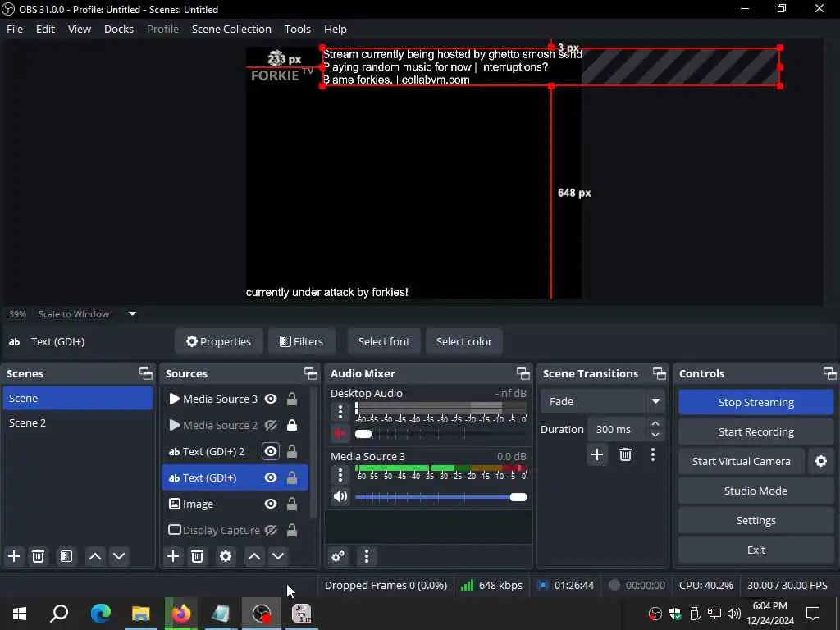Viewport: 840px width, 630px height.
Task: Start the Virtual Camera
Action: click(741, 461)
